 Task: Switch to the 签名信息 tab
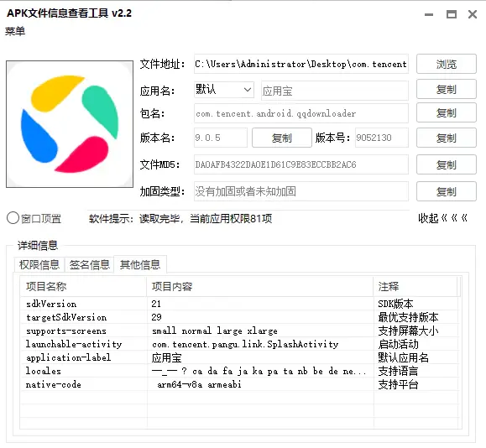pyautogui.click(x=89, y=265)
